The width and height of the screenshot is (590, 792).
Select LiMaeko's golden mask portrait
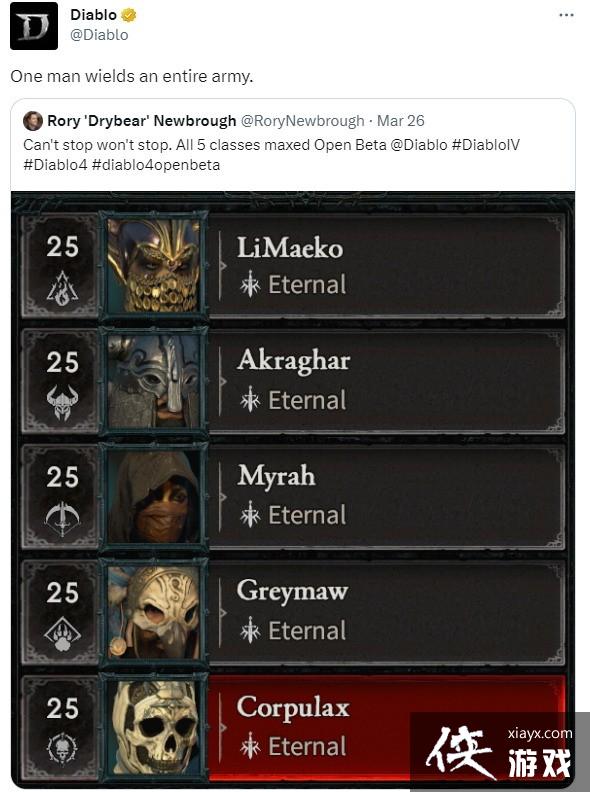(154, 266)
